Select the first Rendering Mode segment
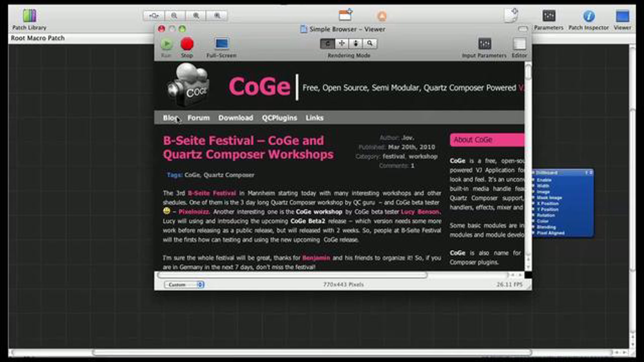 click(327, 44)
